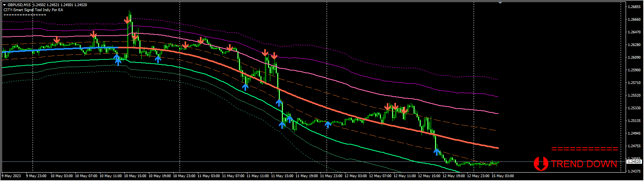Viewport: 644px width, 181px height.
Task: Click price level 1.25520 on axis
Action: tap(634, 95)
